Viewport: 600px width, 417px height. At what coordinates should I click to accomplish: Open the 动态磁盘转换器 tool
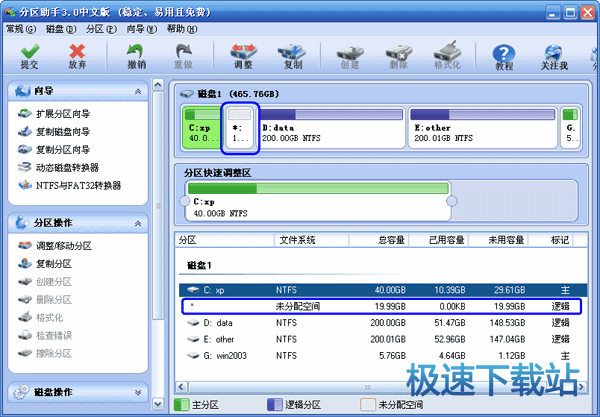click(59, 168)
